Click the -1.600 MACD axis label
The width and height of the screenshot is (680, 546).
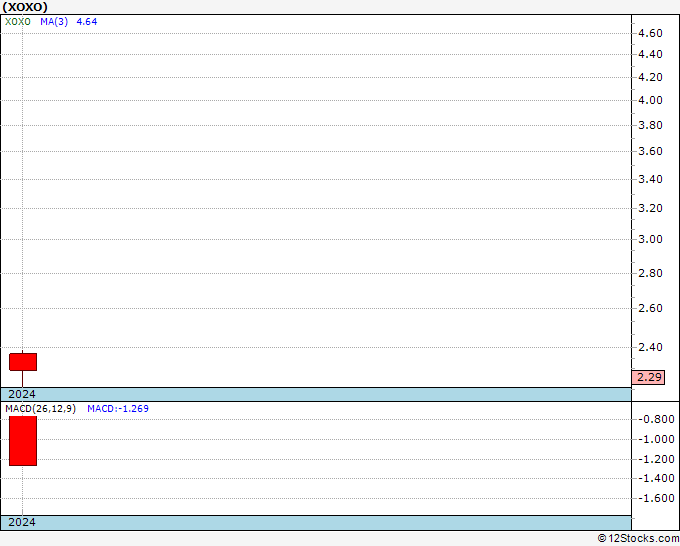(x=656, y=498)
